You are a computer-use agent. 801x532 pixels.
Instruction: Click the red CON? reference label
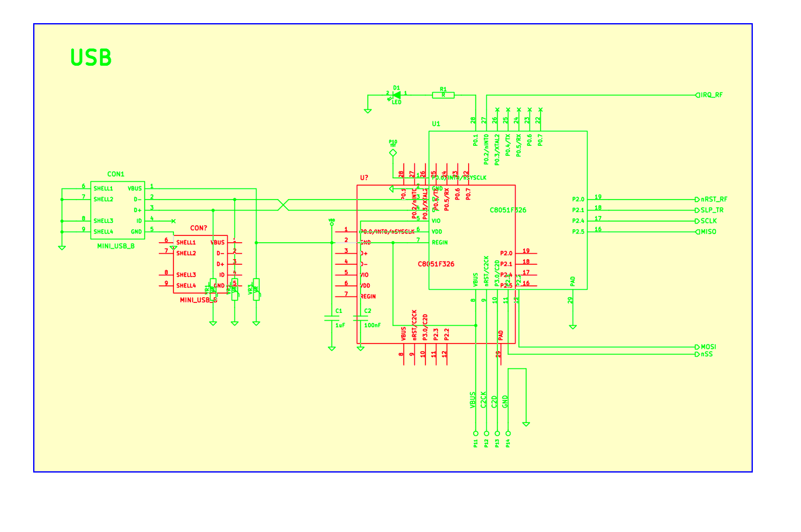click(x=198, y=228)
